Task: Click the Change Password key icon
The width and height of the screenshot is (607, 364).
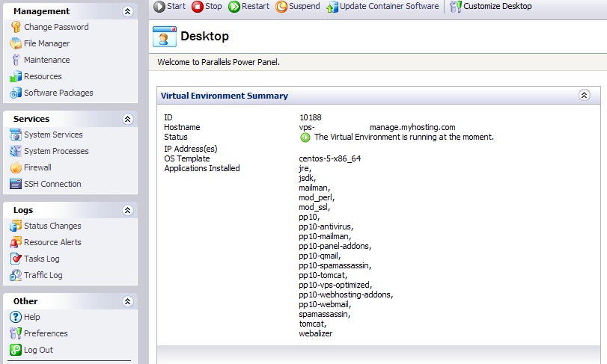Action: (x=16, y=27)
